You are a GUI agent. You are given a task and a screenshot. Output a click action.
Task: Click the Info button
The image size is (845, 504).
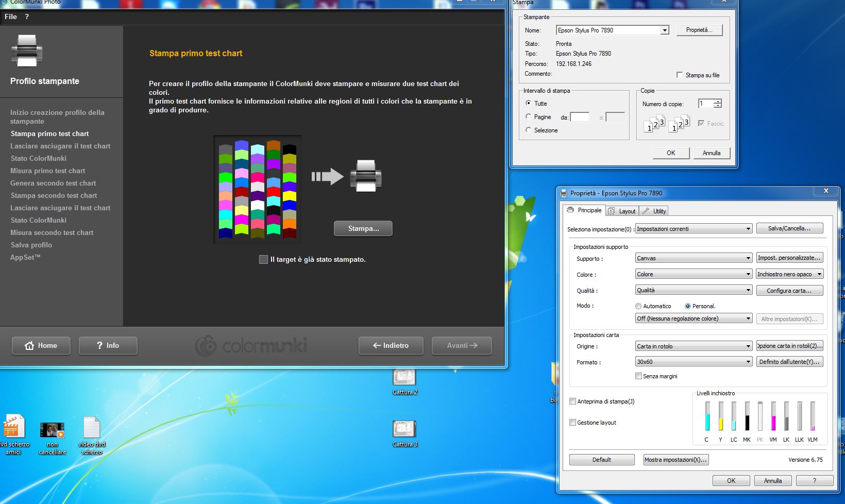108,346
